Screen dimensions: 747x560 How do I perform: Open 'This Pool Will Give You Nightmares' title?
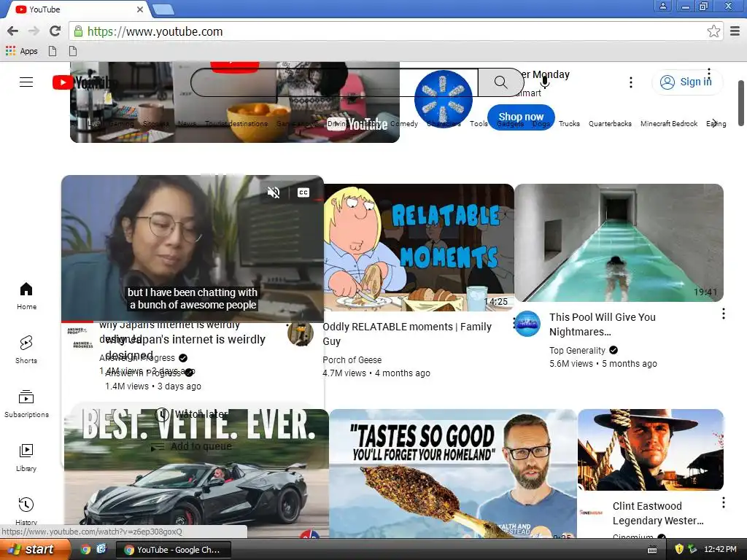tap(602, 324)
